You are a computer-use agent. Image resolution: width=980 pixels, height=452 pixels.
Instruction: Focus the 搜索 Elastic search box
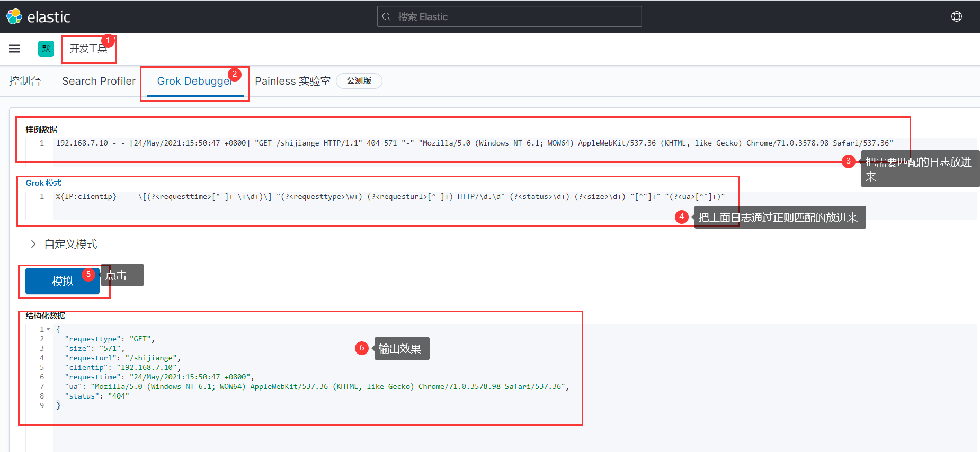[509, 16]
